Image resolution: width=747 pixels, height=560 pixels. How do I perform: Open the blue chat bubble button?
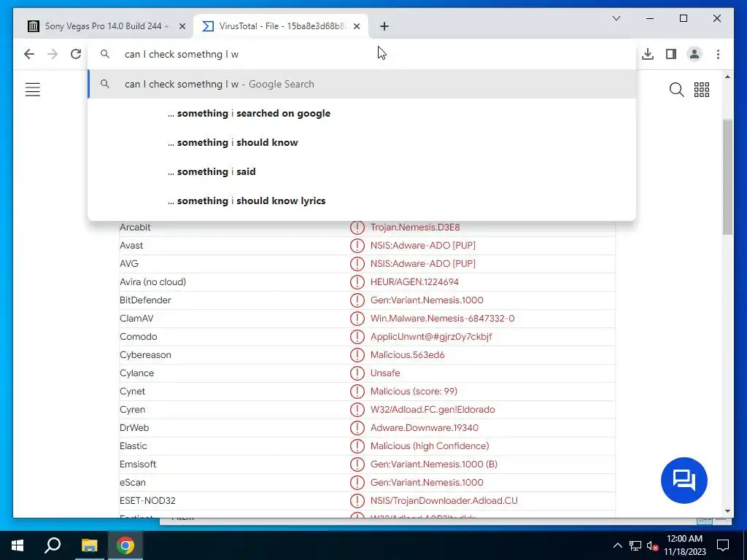pyautogui.click(x=684, y=480)
